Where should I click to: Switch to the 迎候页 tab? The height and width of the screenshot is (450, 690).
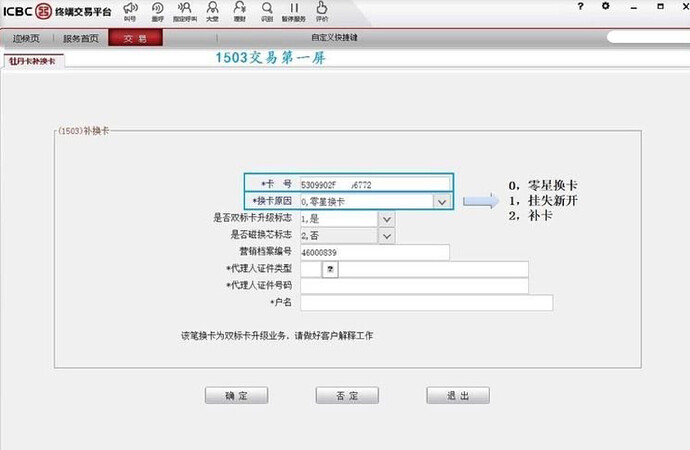(26, 38)
